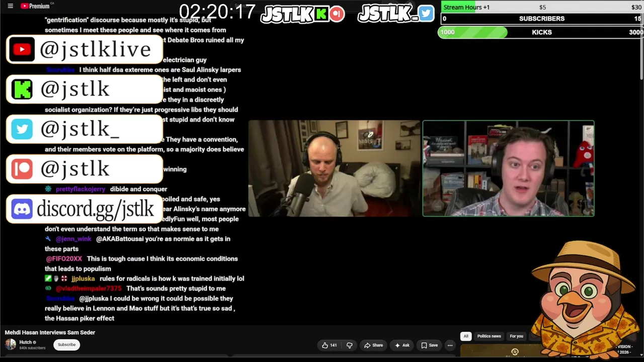Like the video with 141 likes

[330, 345]
